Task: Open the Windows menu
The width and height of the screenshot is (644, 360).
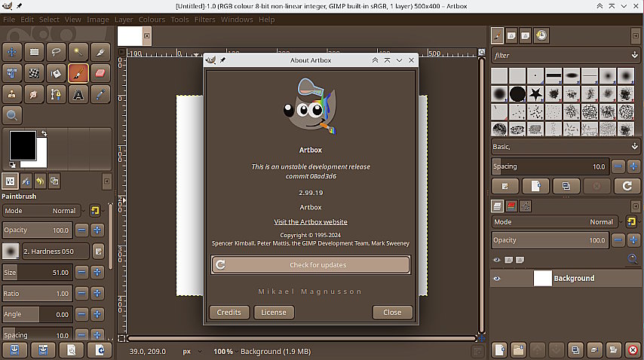Action: point(237,20)
